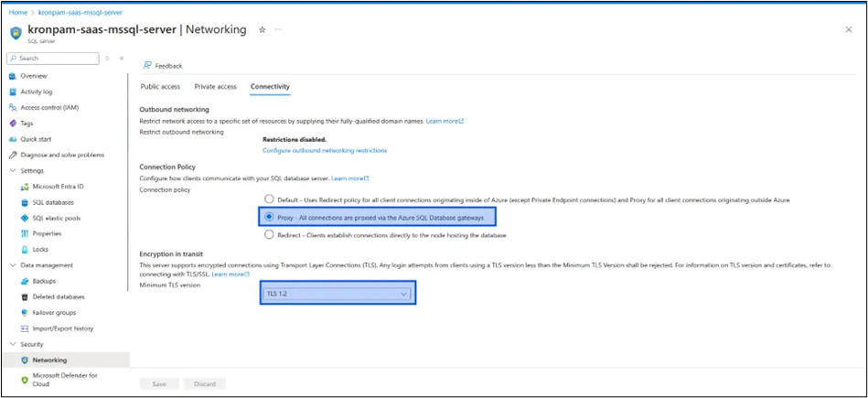Viewport: 868px width, 398px height.
Task: Collapse the Data management section
Action: point(13,265)
